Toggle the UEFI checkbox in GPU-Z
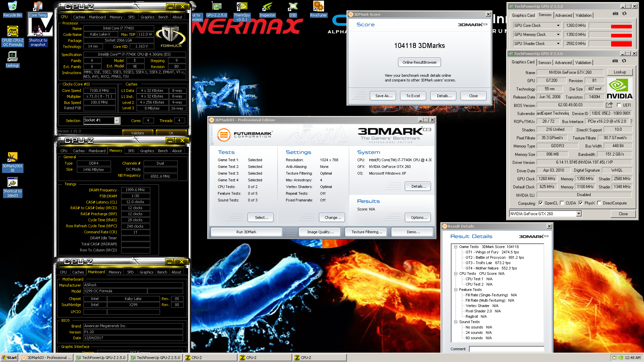The width and height of the screenshot is (644, 362). pos(619,105)
